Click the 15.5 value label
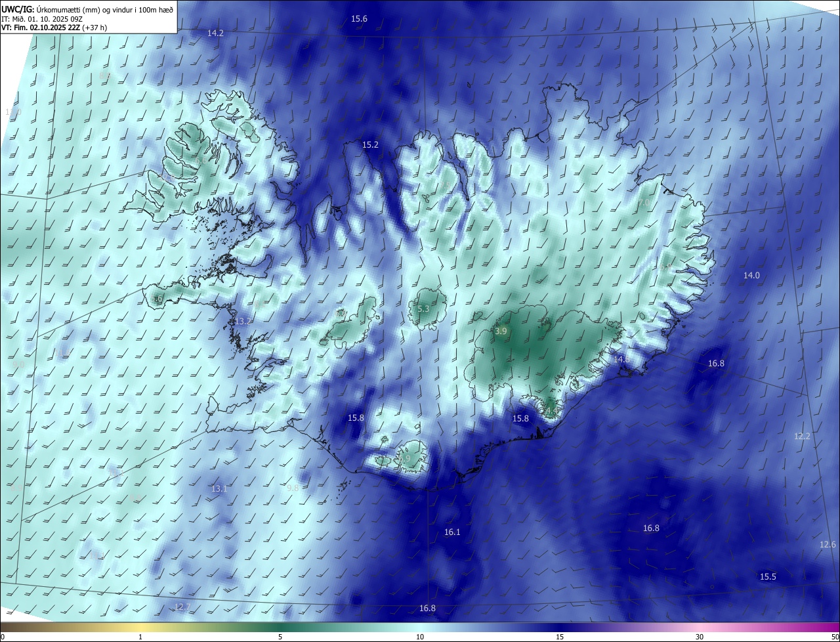Screen dimensions: 840x642 coord(768,576)
